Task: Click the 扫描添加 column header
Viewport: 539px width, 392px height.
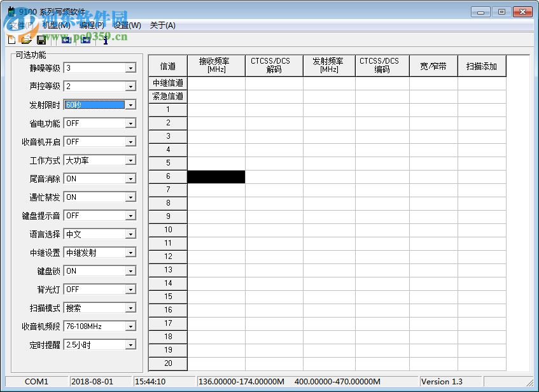Action: (x=482, y=66)
